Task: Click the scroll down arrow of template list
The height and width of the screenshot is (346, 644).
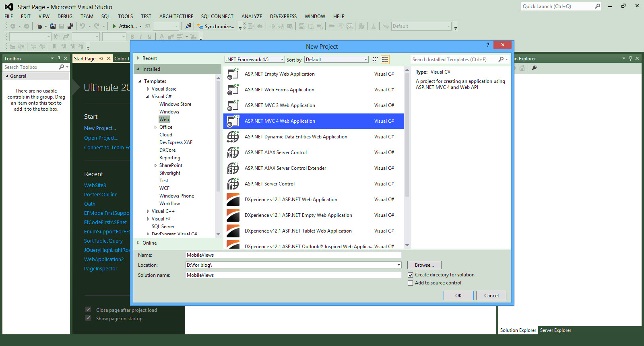Action: (407, 245)
